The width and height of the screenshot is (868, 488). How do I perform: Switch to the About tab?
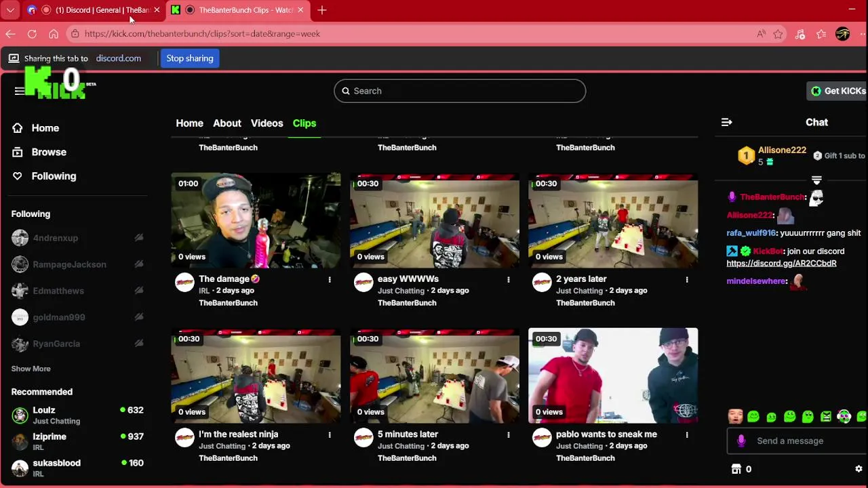click(x=227, y=123)
